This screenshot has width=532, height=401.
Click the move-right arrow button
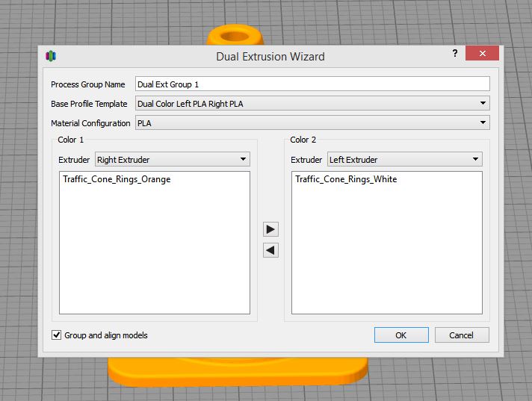tap(270, 229)
